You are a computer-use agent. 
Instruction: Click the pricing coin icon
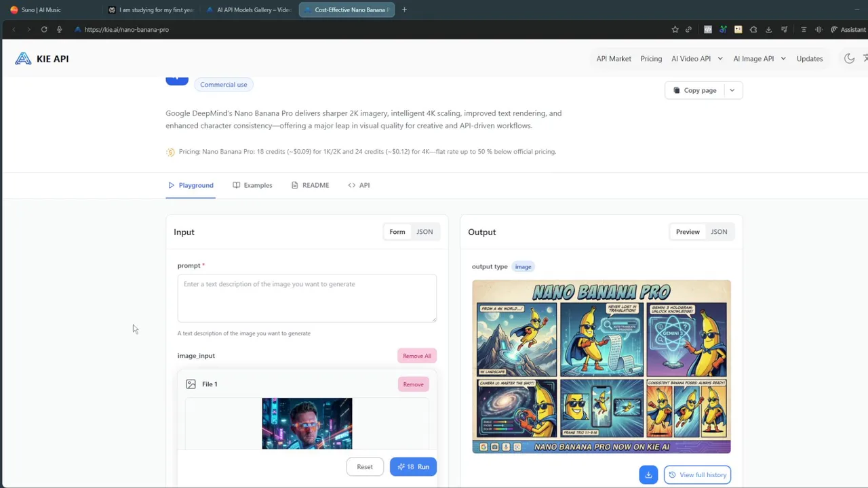170,152
